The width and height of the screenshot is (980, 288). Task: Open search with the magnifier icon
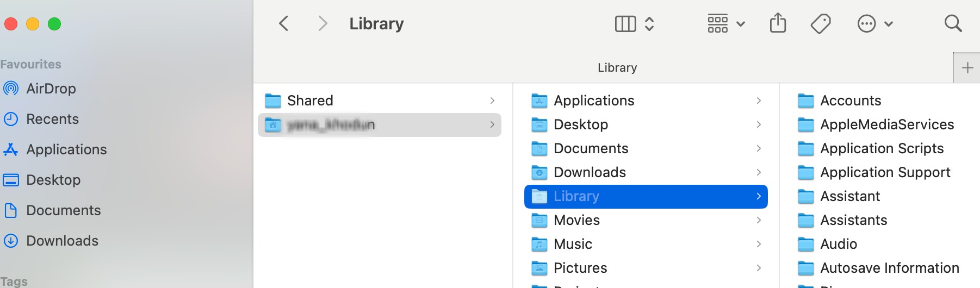click(953, 23)
